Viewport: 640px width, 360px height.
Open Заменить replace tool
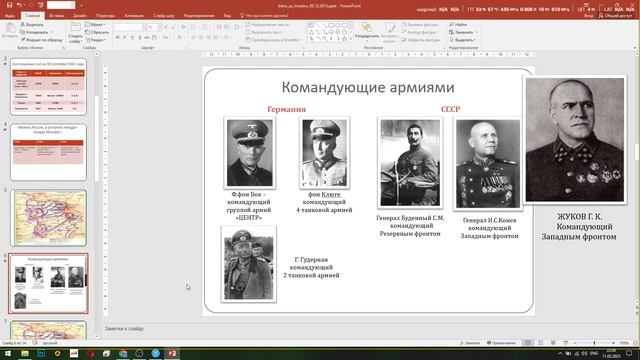pos(463,32)
